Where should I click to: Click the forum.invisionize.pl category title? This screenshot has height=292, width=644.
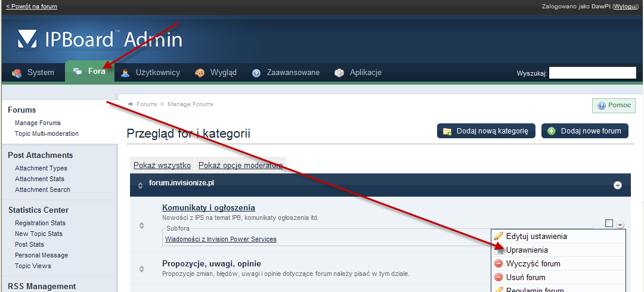click(181, 183)
